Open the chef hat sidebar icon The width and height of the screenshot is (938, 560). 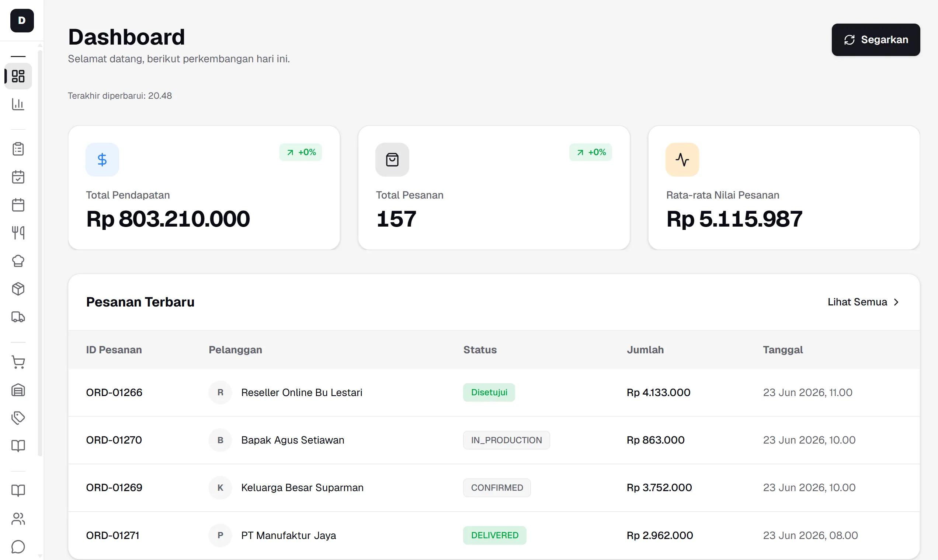click(18, 261)
